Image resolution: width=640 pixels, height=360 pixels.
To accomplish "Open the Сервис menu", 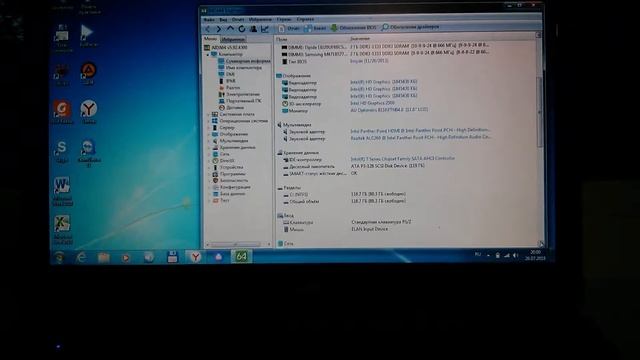I will click(284, 19).
